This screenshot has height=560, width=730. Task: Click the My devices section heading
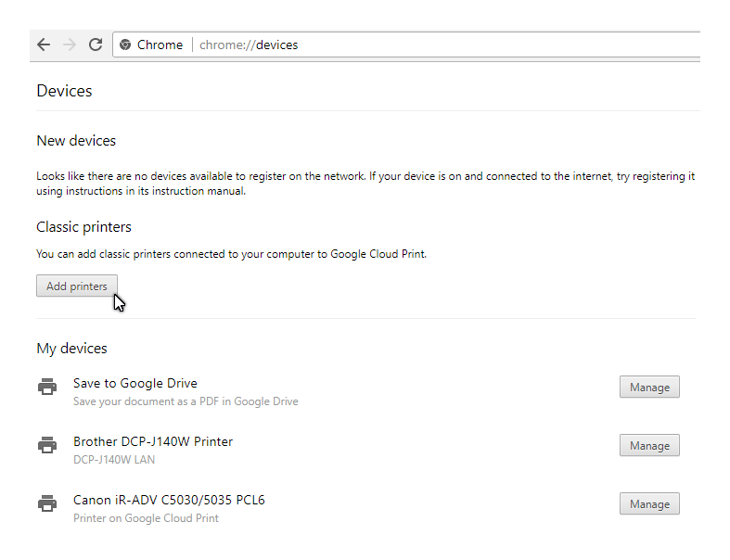(71, 349)
